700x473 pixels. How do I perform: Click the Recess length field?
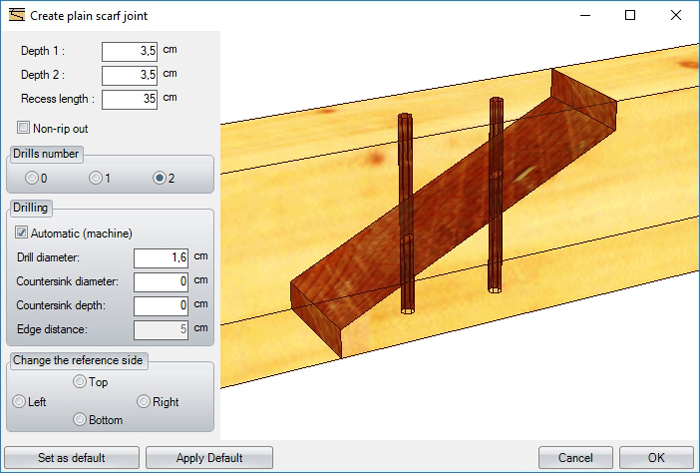pos(129,100)
